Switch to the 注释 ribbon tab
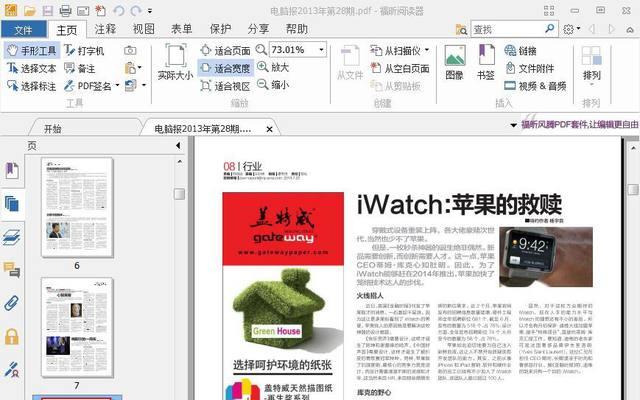The image size is (640, 400). point(105,29)
